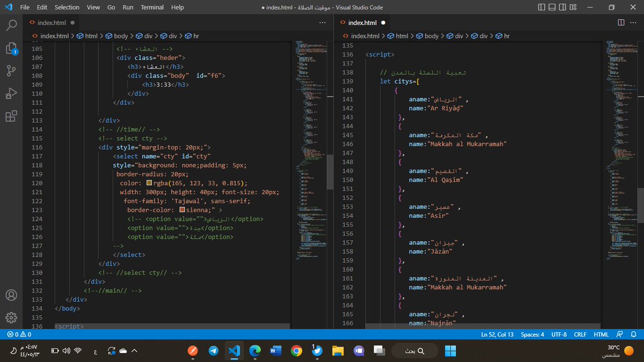
Task: Open Microsoft Word from the taskbar
Action: pyautogui.click(x=275, y=351)
